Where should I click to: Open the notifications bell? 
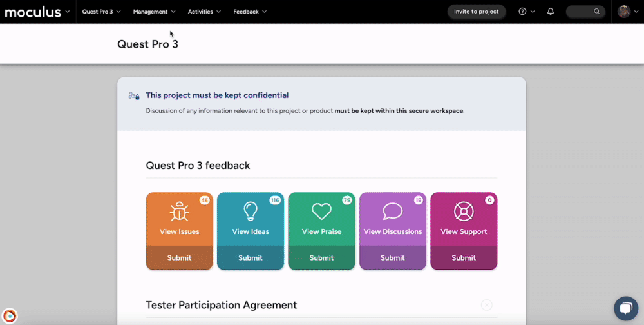click(x=551, y=12)
